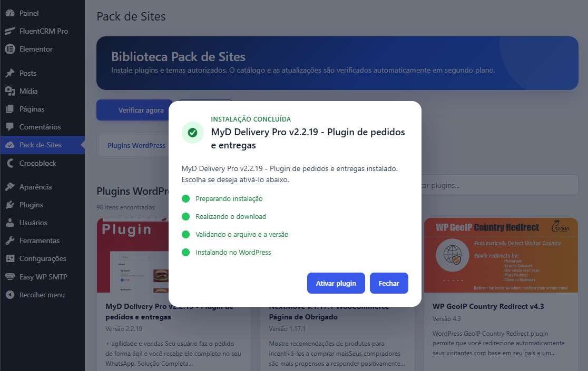
Task: Click the Versão 2.2.19 text
Action: [x=124, y=329]
